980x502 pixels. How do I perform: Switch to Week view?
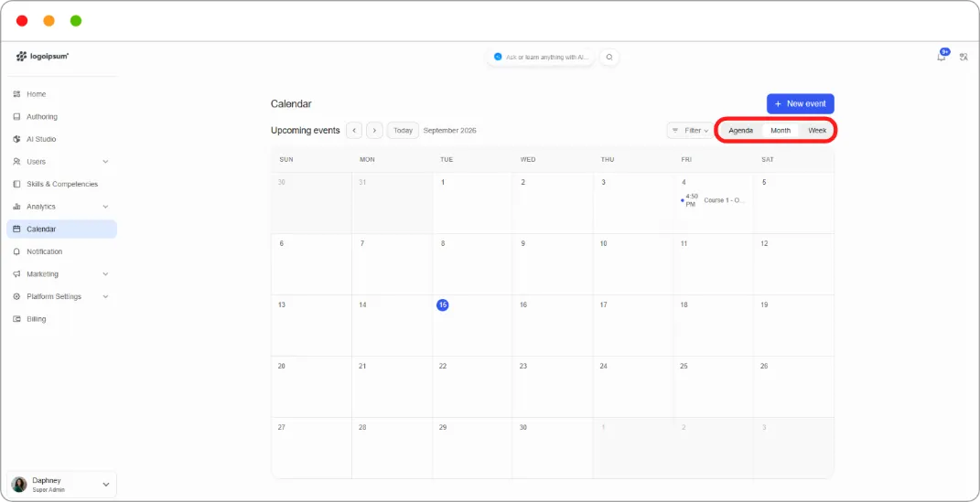(x=817, y=131)
